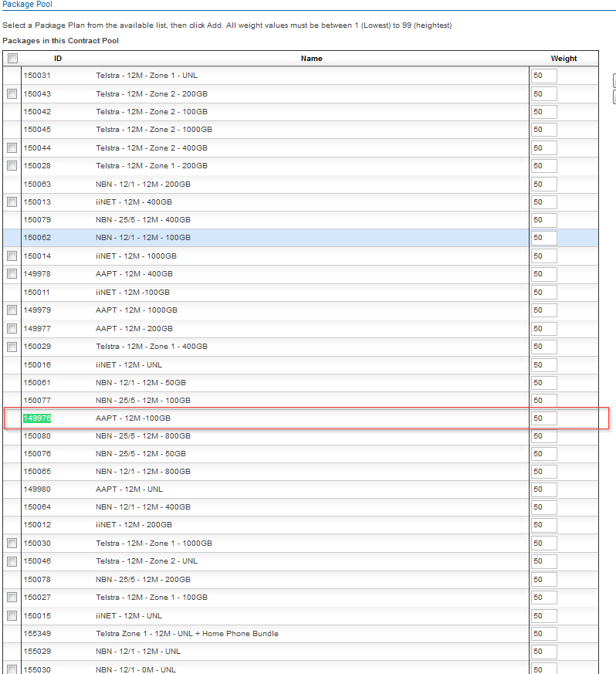Screen dimensions: 616x674
Task: Focus the weight input for package 150062
Action: point(543,238)
